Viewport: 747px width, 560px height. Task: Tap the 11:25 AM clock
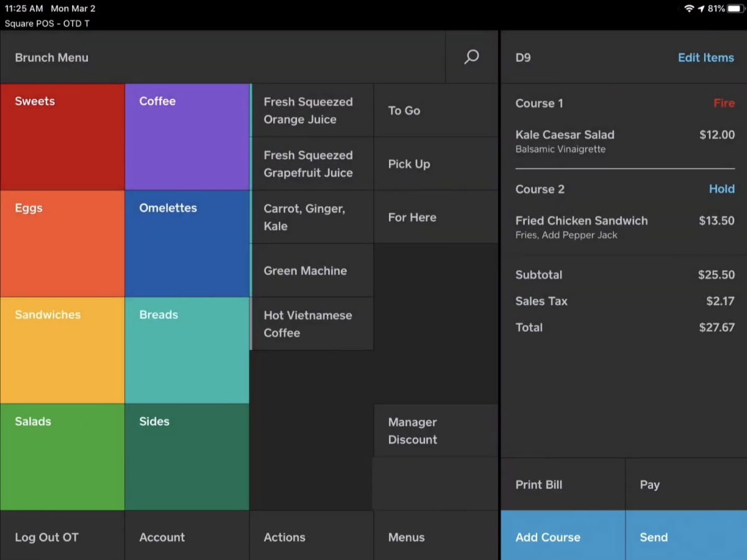point(24,9)
